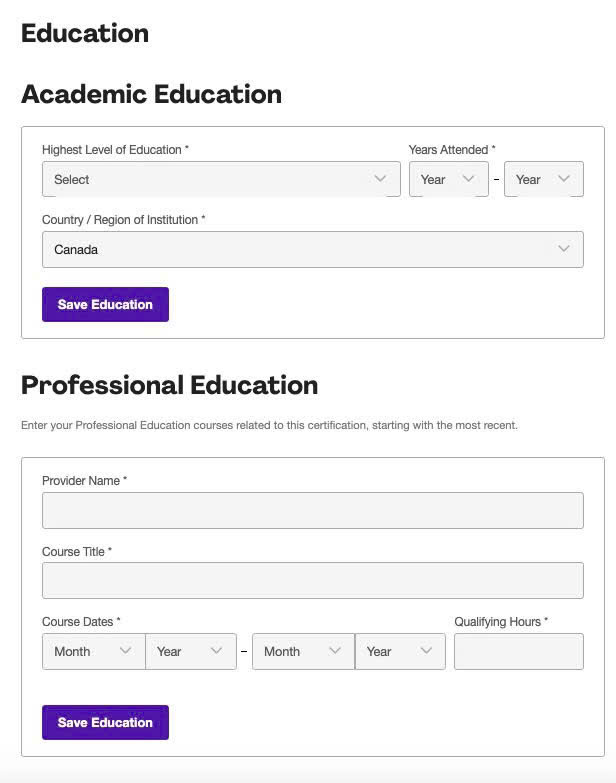
Task: Click the Qualifying Hours input field
Action: 518,651
